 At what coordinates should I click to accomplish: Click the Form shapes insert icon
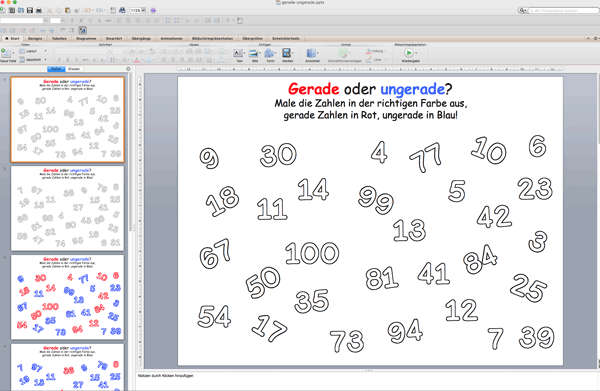pyautogui.click(x=269, y=53)
